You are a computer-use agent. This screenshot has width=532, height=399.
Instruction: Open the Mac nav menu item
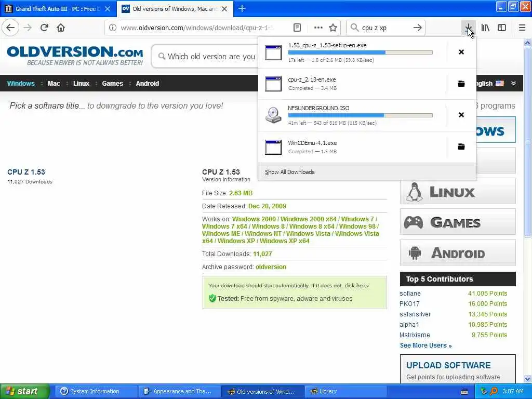(54, 84)
